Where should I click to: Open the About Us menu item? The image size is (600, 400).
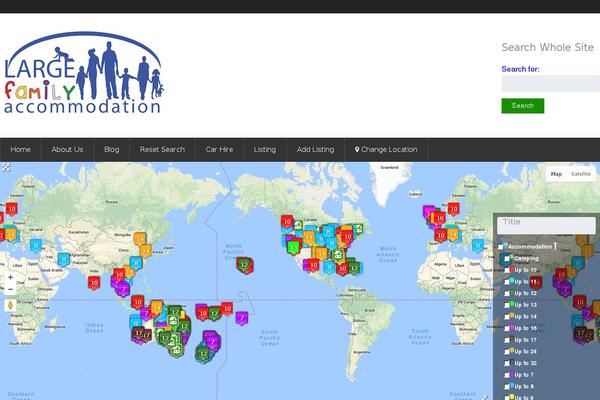(x=67, y=149)
